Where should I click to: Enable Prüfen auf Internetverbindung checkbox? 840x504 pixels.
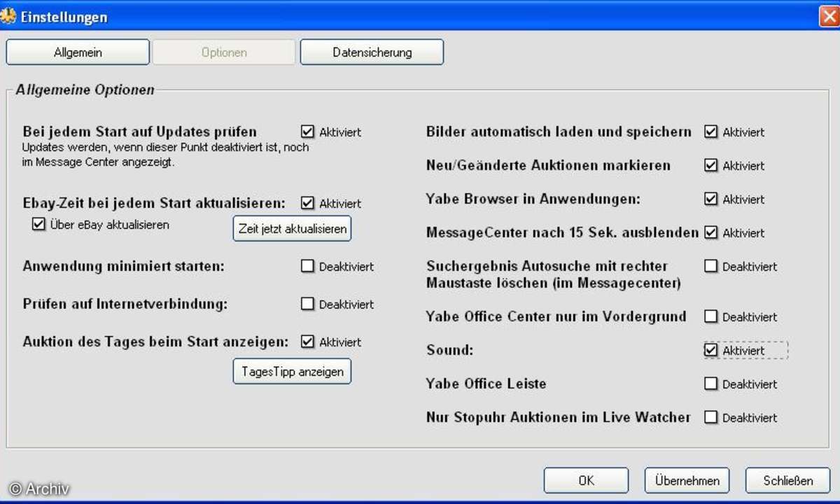(307, 304)
